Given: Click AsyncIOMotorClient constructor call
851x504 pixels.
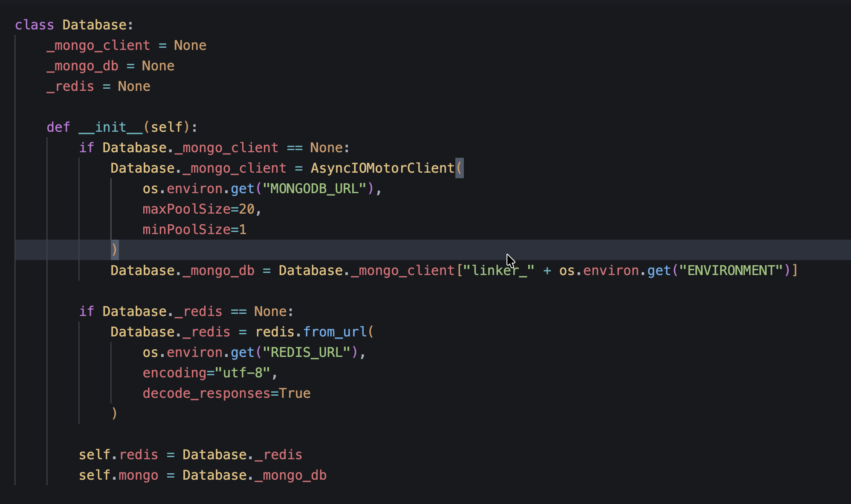Looking at the screenshot, I should click(x=382, y=168).
